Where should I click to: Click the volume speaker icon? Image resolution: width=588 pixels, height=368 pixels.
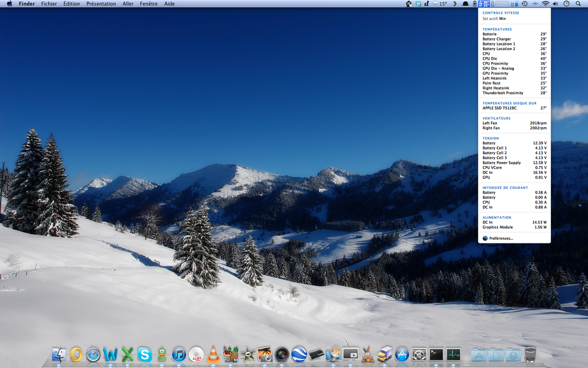click(555, 4)
